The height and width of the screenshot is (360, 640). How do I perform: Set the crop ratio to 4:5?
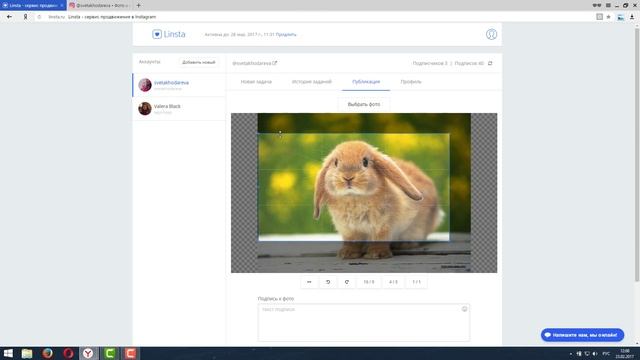(393, 282)
